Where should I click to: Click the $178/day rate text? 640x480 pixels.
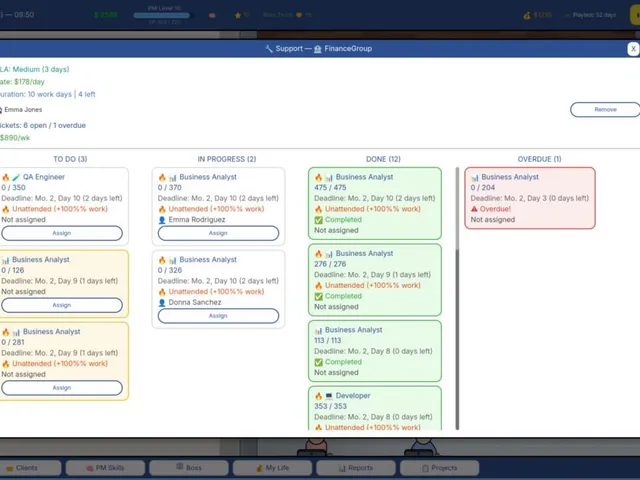(29, 82)
